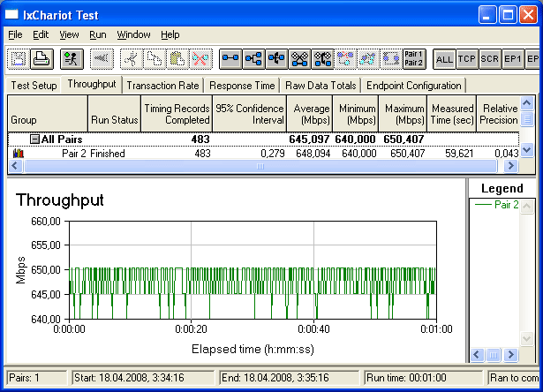
Task: Click the Pairs: 1 status bar field
Action: coord(36,378)
